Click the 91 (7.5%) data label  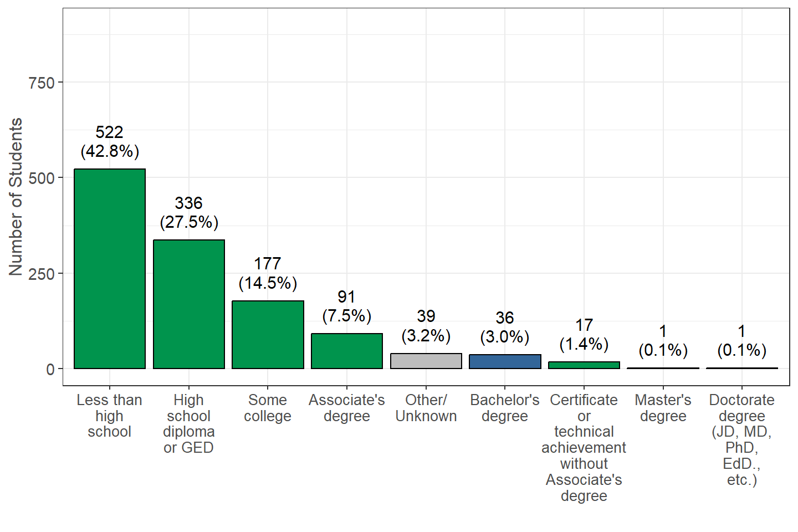point(347,306)
